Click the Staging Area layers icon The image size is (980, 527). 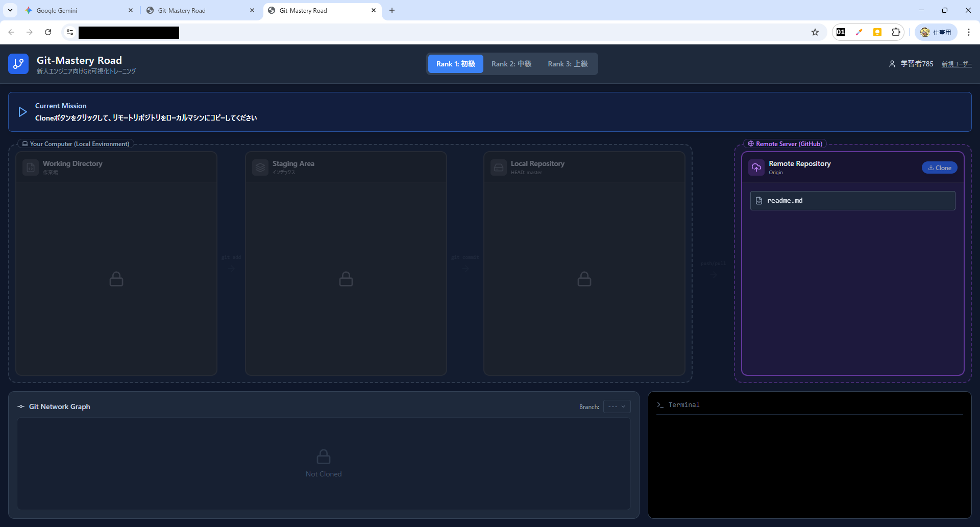point(260,167)
